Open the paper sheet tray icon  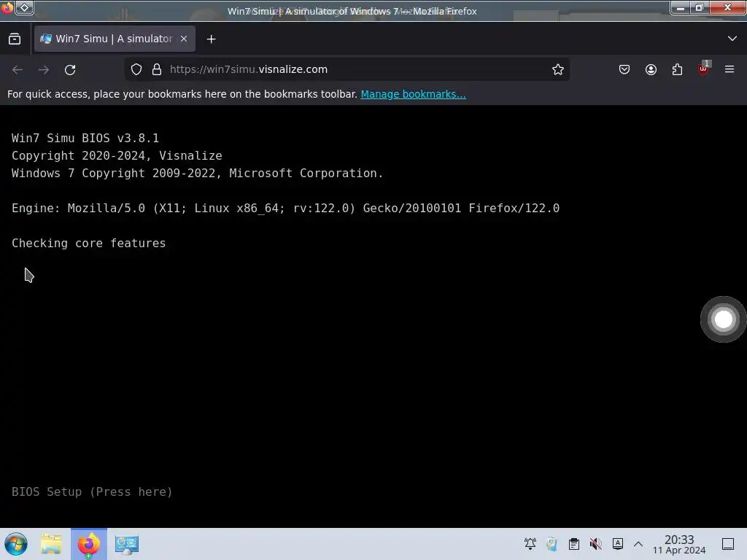pyautogui.click(x=551, y=544)
